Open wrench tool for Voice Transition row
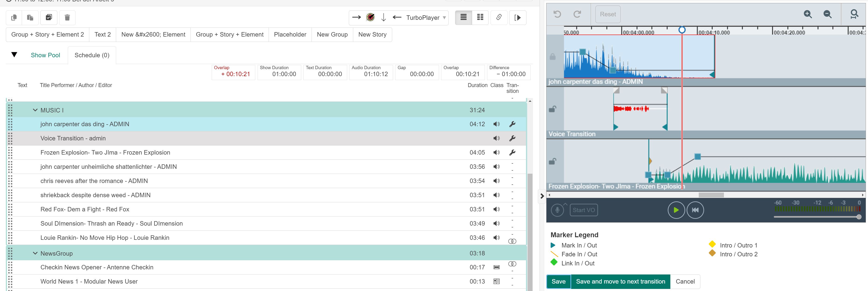This screenshot has width=868, height=291. click(x=512, y=138)
